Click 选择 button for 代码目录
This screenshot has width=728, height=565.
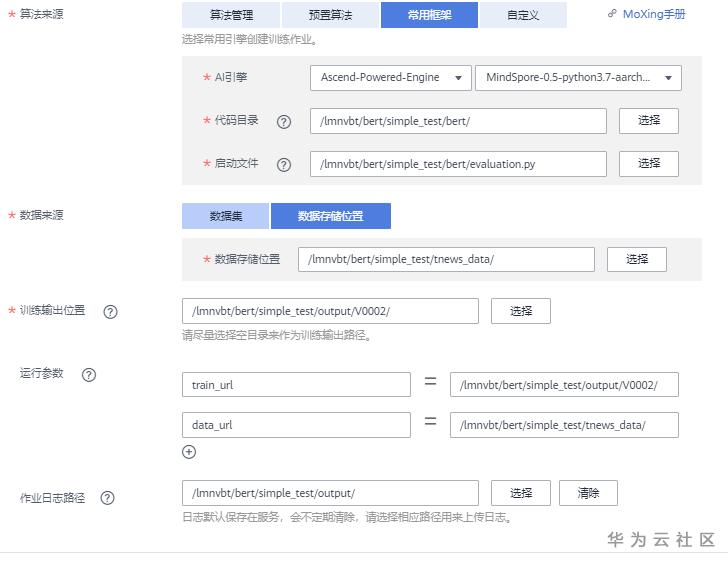[x=649, y=121]
